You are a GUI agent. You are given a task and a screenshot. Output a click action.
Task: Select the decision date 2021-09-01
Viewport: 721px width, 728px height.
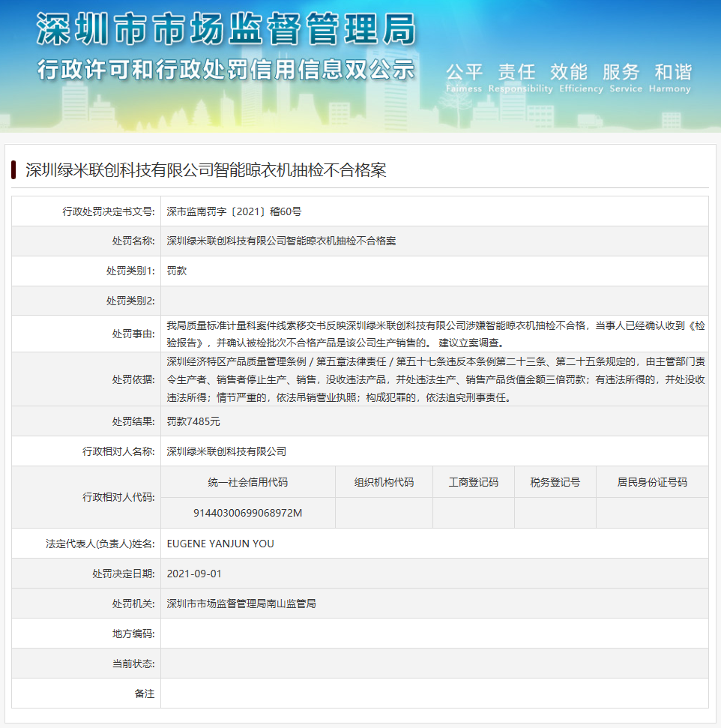click(194, 574)
